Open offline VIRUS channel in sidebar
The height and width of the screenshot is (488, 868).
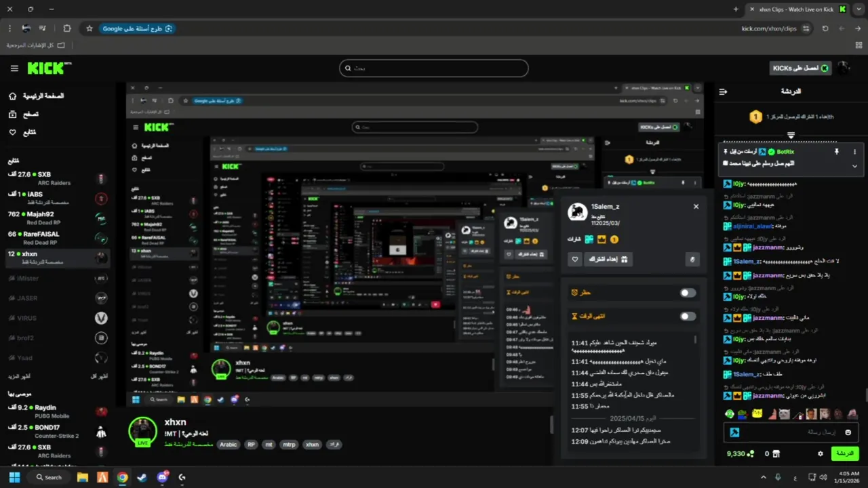[58, 318]
